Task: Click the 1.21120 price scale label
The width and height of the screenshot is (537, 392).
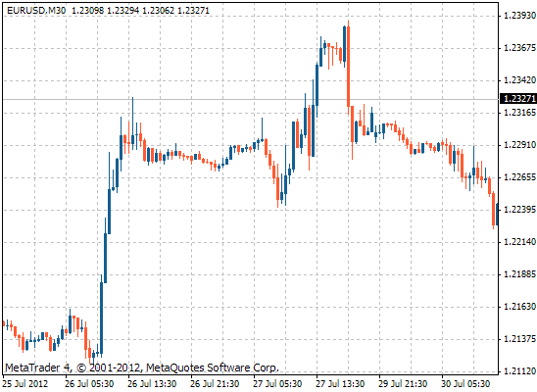Action: 519,371
